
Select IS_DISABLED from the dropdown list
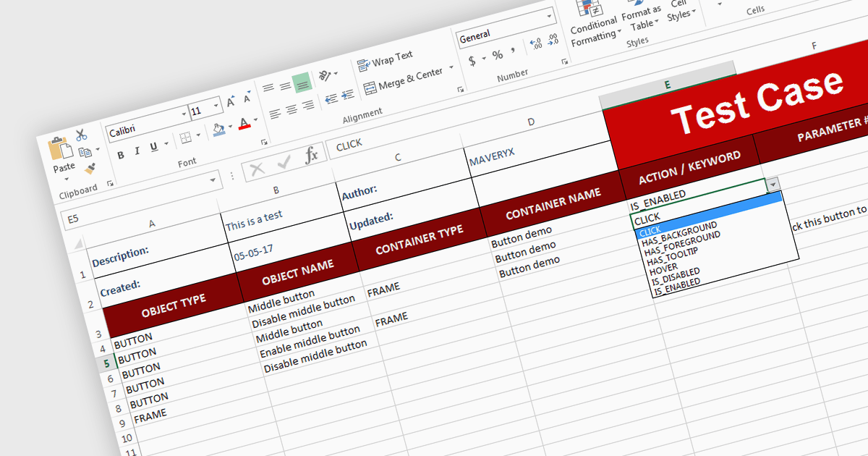click(675, 276)
